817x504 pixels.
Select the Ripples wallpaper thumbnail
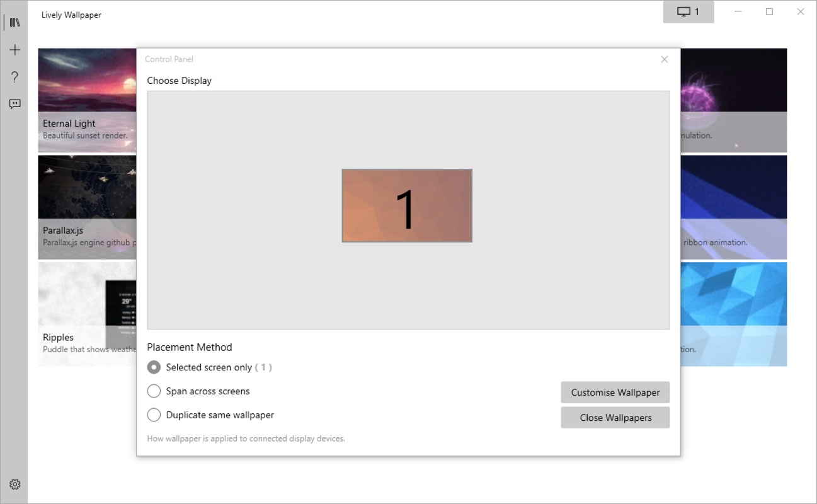88,314
